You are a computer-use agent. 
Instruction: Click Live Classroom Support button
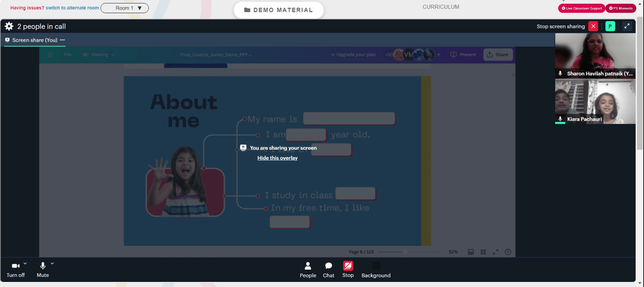pyautogui.click(x=581, y=8)
